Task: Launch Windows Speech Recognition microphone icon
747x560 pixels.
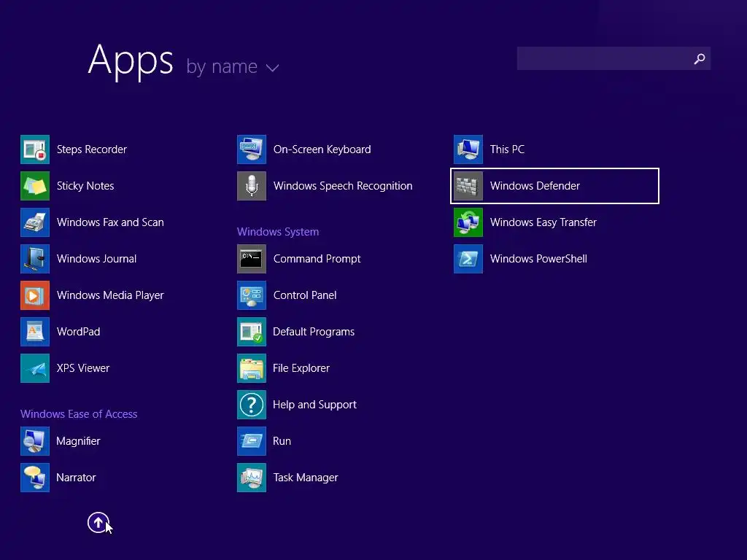Action: click(252, 186)
